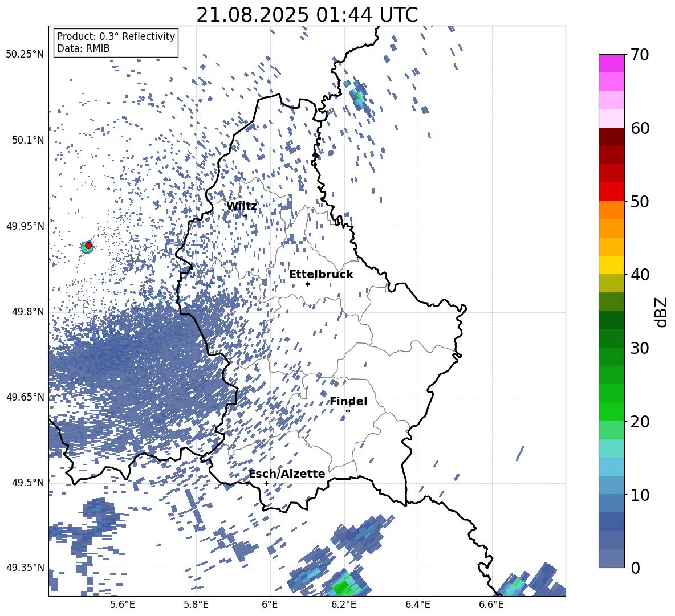Click the colorbar label 60
This screenshot has height=616, width=675.
point(639,128)
